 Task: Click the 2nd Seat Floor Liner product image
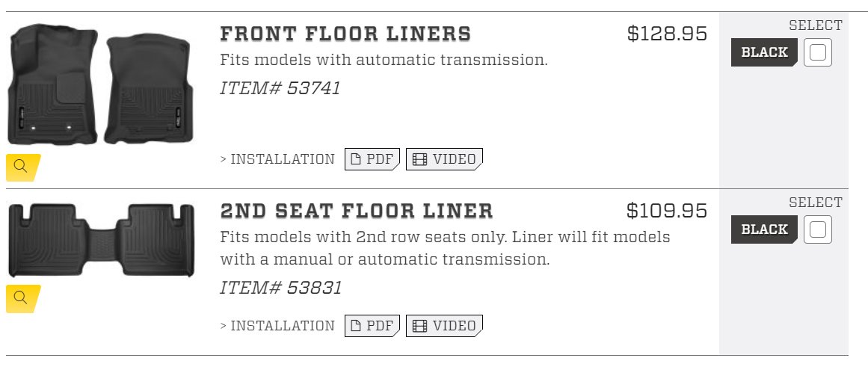(101, 240)
